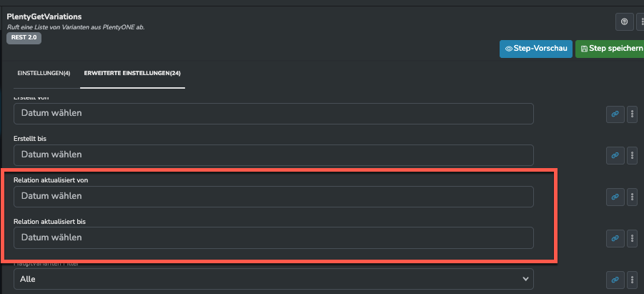Click the Relation aktualisiert bis date field
Image resolution: width=644 pixels, height=294 pixels.
pos(274,237)
